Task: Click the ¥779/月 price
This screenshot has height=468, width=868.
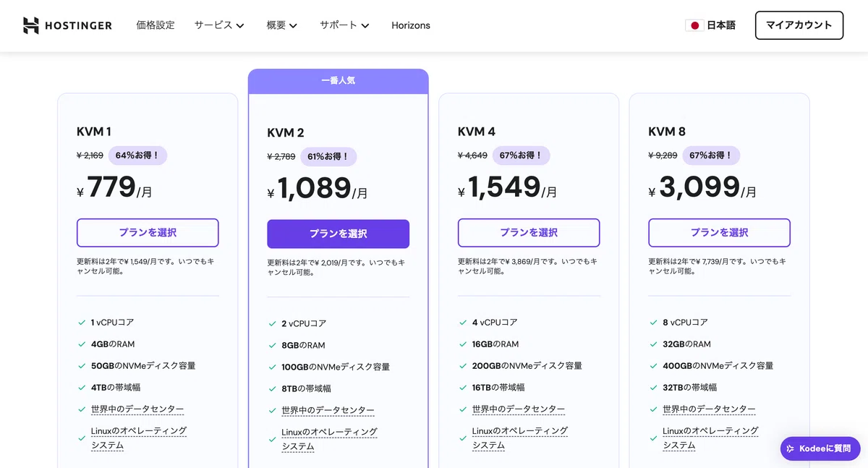Action: coord(114,188)
